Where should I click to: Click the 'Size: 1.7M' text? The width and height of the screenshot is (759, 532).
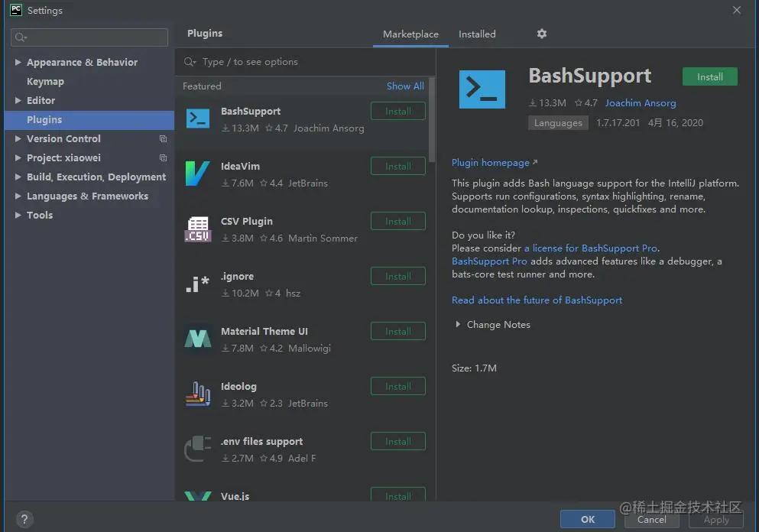[474, 368]
